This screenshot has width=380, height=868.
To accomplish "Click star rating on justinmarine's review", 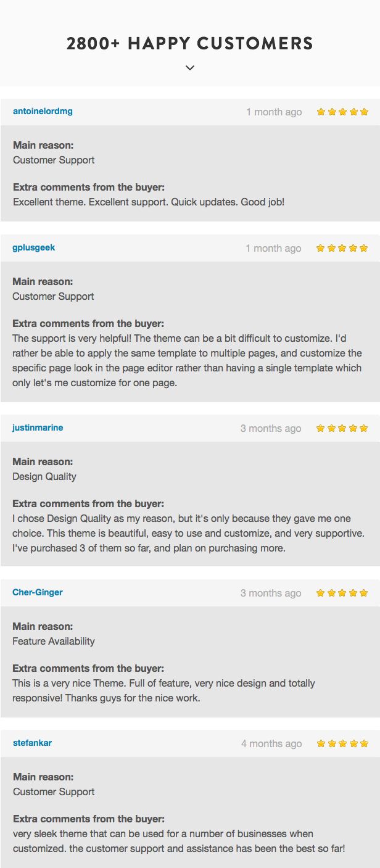I will pyautogui.click(x=342, y=429).
